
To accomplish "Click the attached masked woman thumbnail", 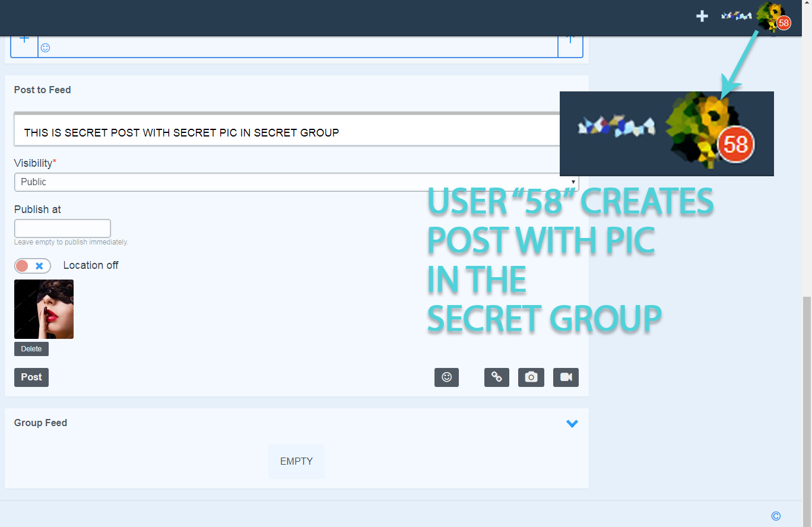I will pos(44,309).
